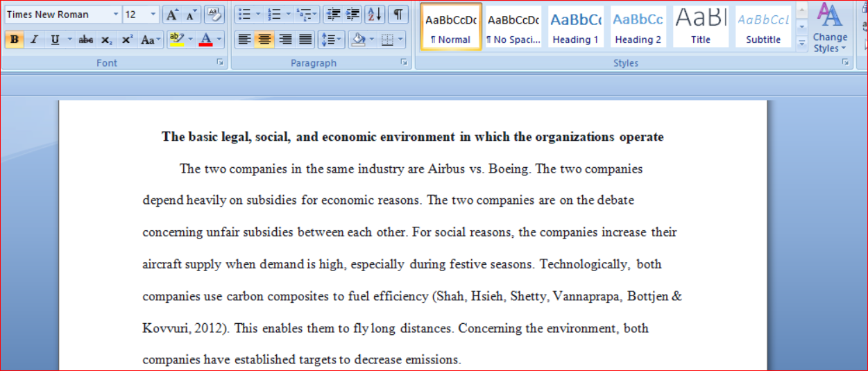Align text left
Viewport: 868px width, 371px height.
pos(244,40)
